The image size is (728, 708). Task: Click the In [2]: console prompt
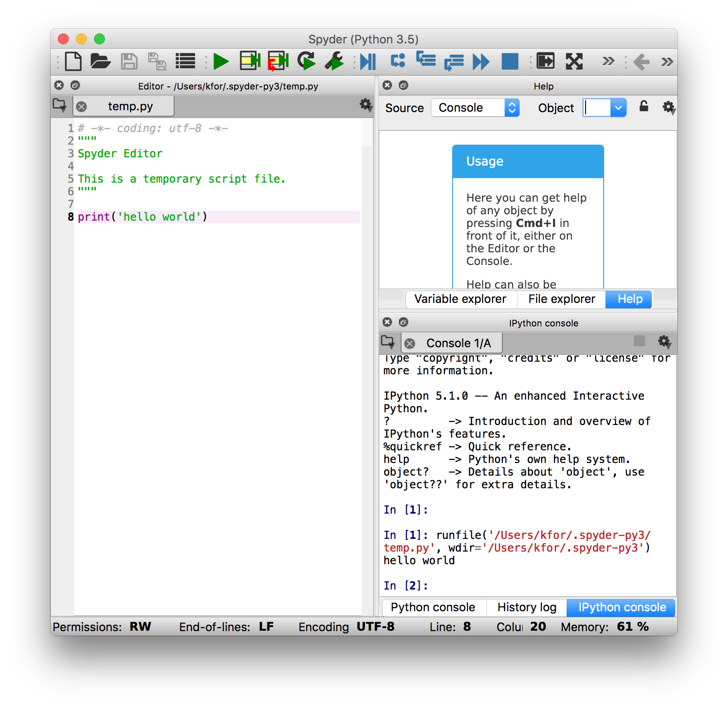(x=406, y=585)
